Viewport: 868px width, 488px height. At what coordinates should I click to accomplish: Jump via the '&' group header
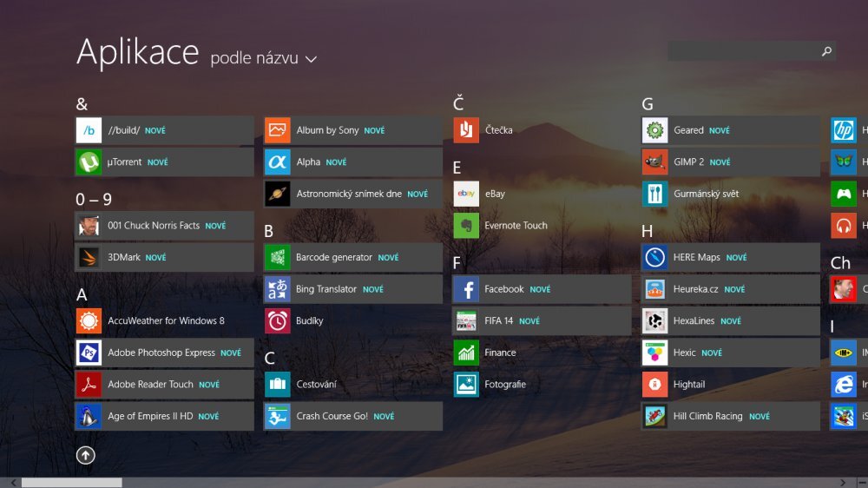pos(82,104)
